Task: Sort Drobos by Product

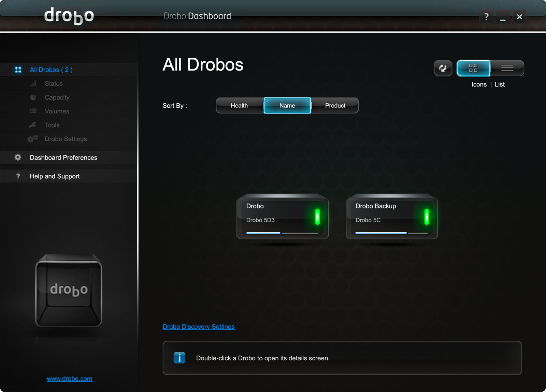Action: tap(335, 106)
